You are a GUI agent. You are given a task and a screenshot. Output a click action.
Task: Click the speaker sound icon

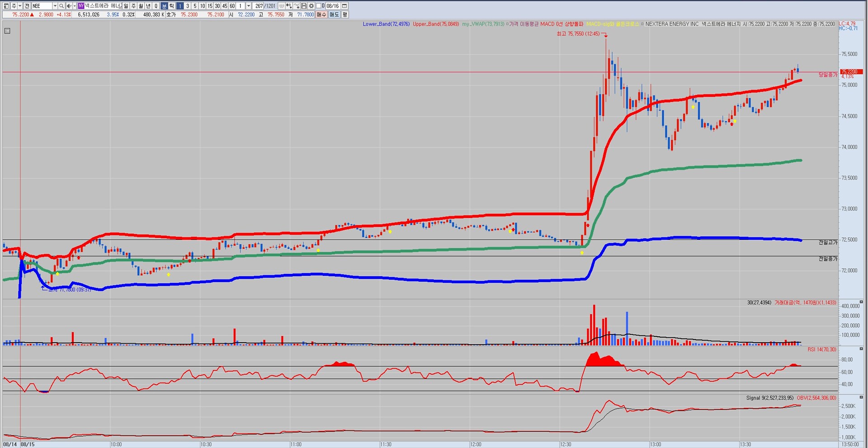[69, 6]
